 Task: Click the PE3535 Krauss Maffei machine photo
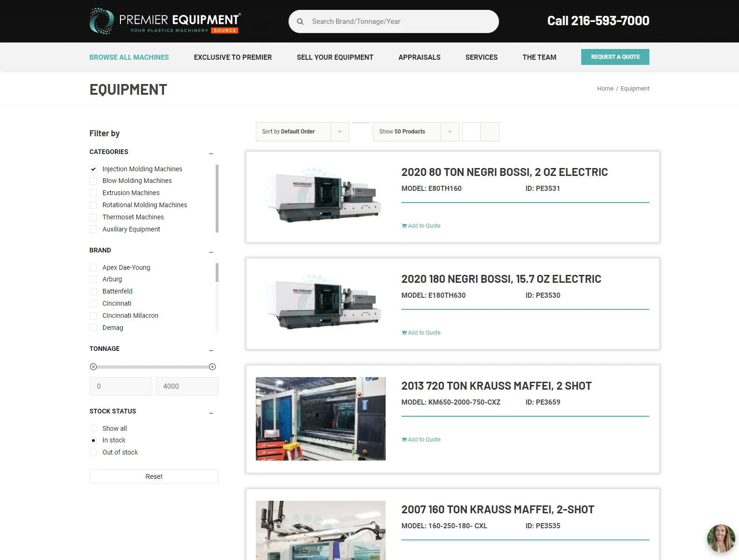tap(321, 530)
